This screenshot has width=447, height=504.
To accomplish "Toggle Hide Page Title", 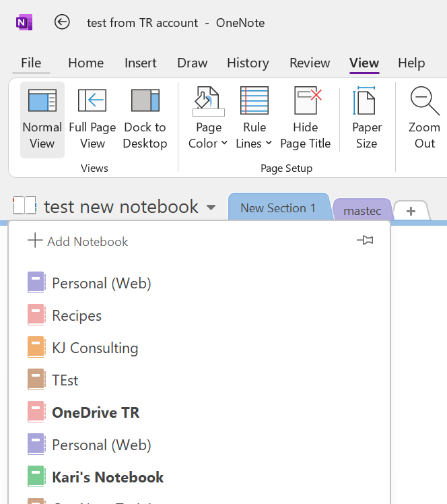I will pos(306,119).
